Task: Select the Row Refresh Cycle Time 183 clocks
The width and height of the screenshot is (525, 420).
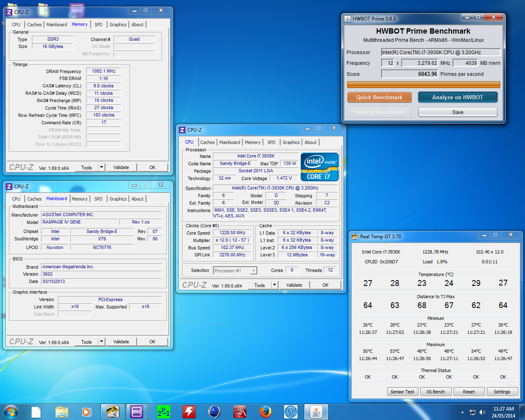Action: click(104, 115)
